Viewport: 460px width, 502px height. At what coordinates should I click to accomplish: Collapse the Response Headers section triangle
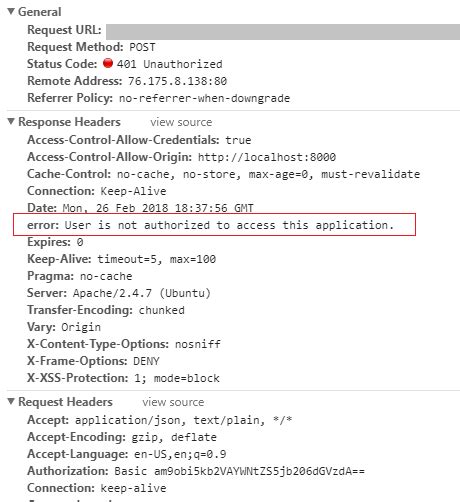(x=11, y=122)
